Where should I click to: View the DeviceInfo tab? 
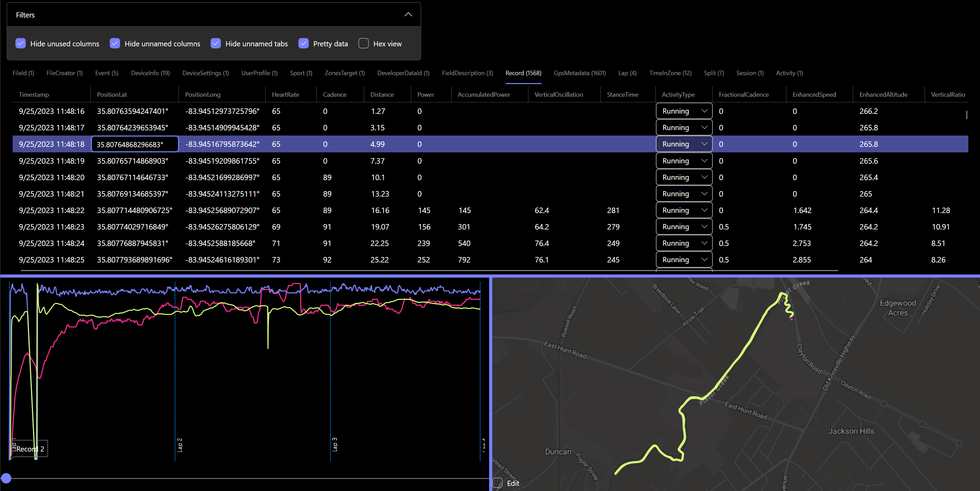coord(150,73)
